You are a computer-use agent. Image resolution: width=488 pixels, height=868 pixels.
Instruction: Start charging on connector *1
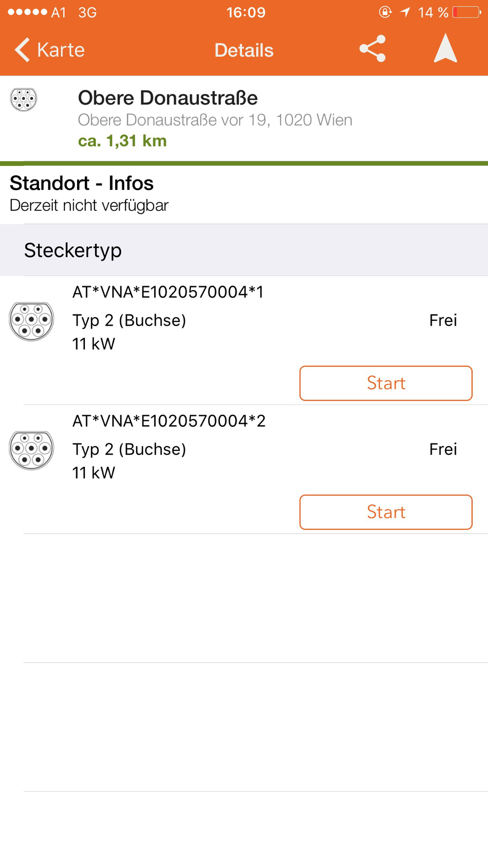[x=386, y=383]
